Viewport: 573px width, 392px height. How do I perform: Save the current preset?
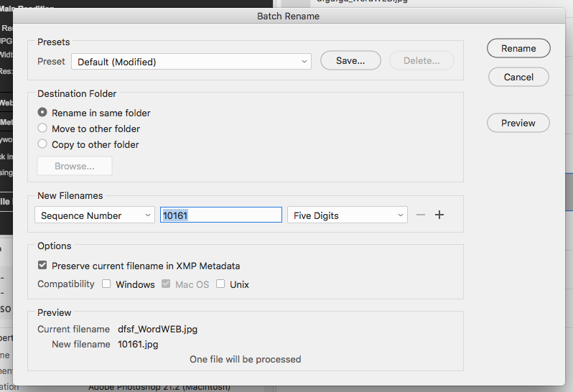coord(350,60)
